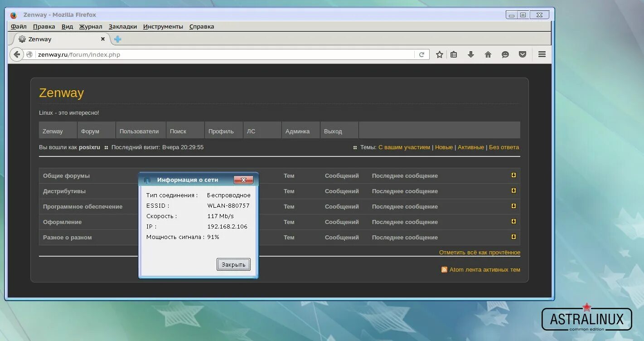Go back using the Firefox back arrow
Screen dimensions: 644x341
[17, 54]
